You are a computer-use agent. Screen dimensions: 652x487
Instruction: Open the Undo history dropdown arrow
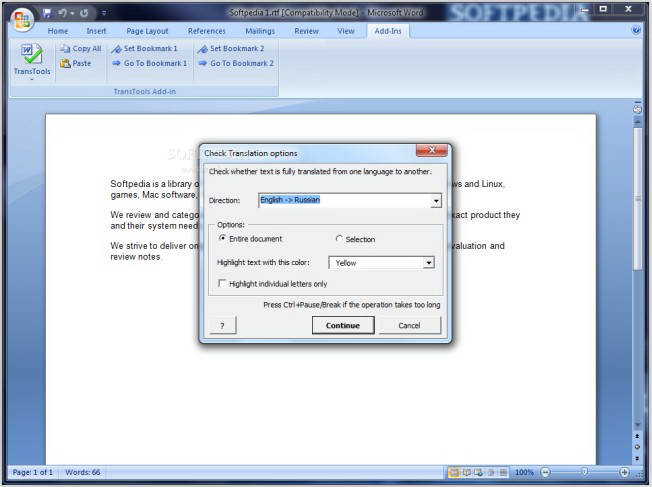[72, 13]
